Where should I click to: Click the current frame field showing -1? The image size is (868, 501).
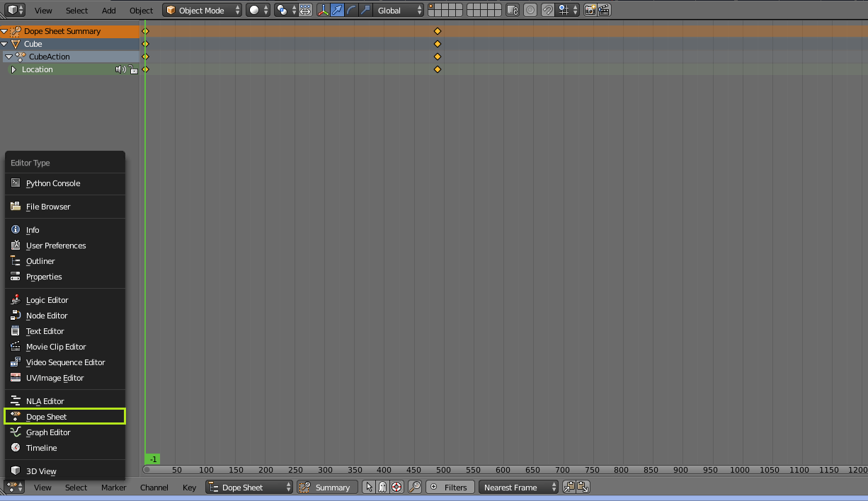[152, 459]
